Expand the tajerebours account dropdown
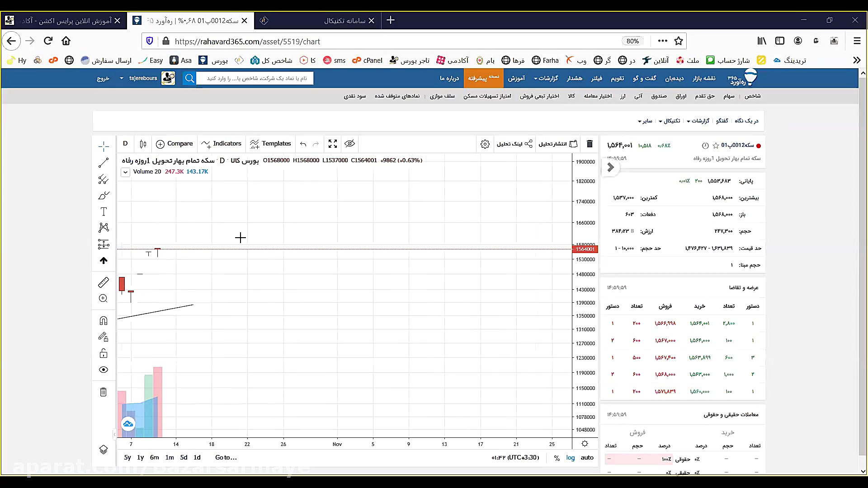This screenshot has width=868, height=488. tap(121, 78)
